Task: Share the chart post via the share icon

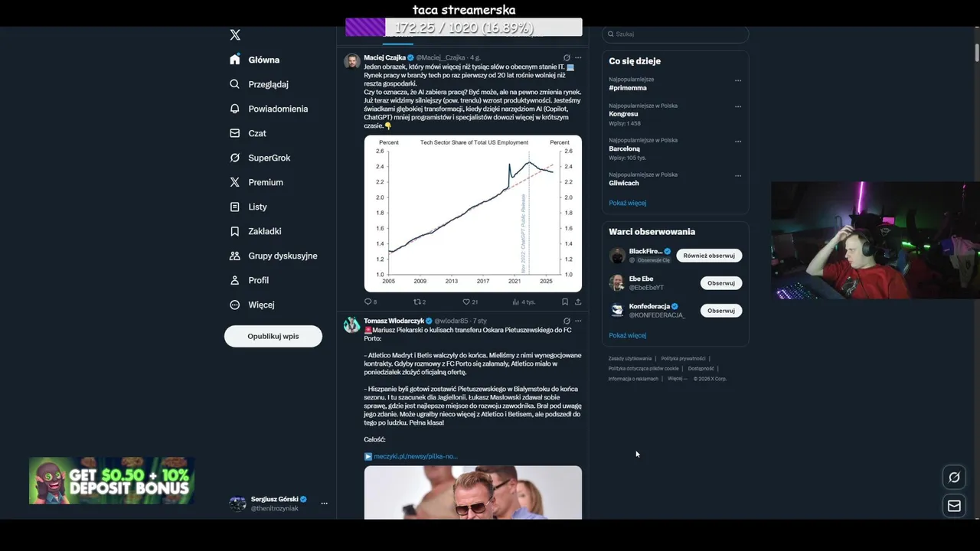Action: click(577, 302)
